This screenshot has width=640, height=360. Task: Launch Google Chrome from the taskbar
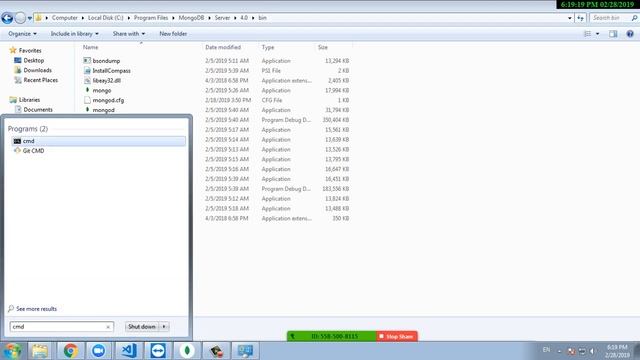[x=70, y=351]
